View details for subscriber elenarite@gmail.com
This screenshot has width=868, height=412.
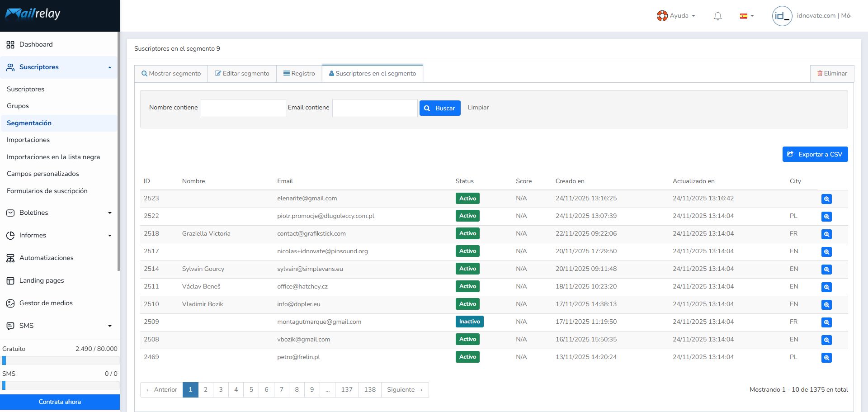coord(826,199)
